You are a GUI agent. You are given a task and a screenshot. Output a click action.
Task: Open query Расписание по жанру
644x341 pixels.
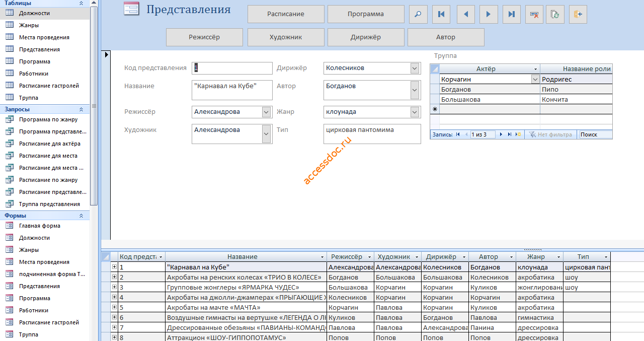pyautogui.click(x=45, y=180)
